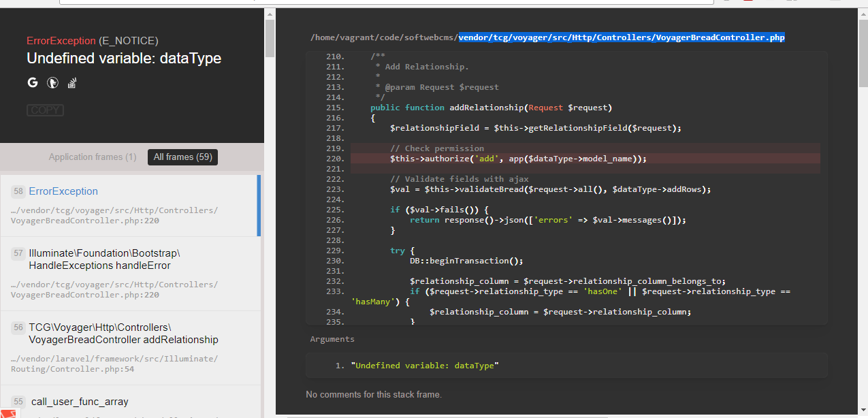Search the error on Stack Overflow
The width and height of the screenshot is (868, 418).
pos(71,82)
